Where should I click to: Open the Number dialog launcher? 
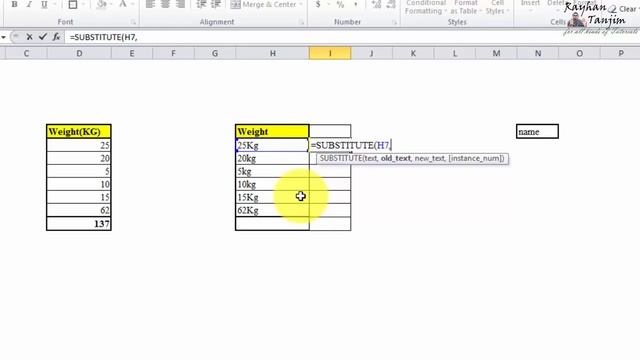click(395, 22)
